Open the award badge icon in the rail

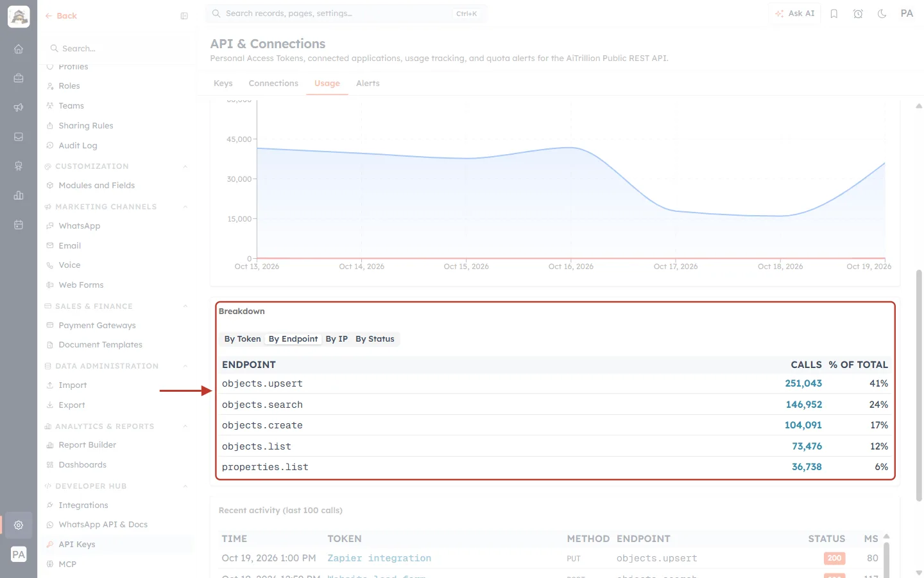point(19,166)
